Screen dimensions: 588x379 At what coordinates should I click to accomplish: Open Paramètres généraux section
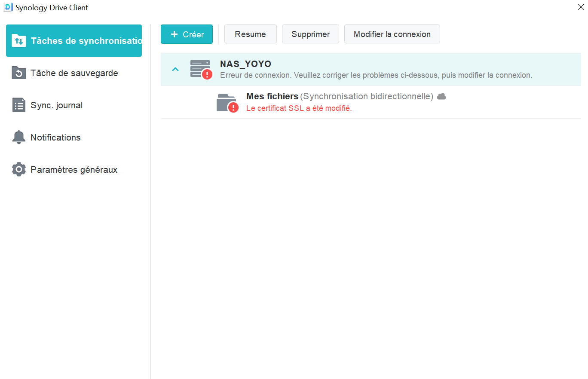tap(74, 170)
